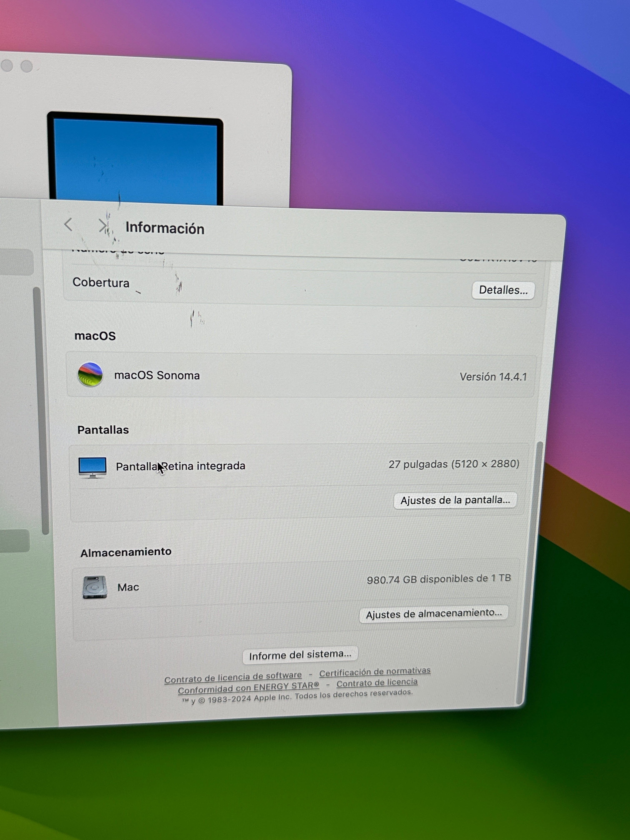Select the 'Versión 14.4.1' text
Viewport: 630px width, 840px height.
pos(493,377)
